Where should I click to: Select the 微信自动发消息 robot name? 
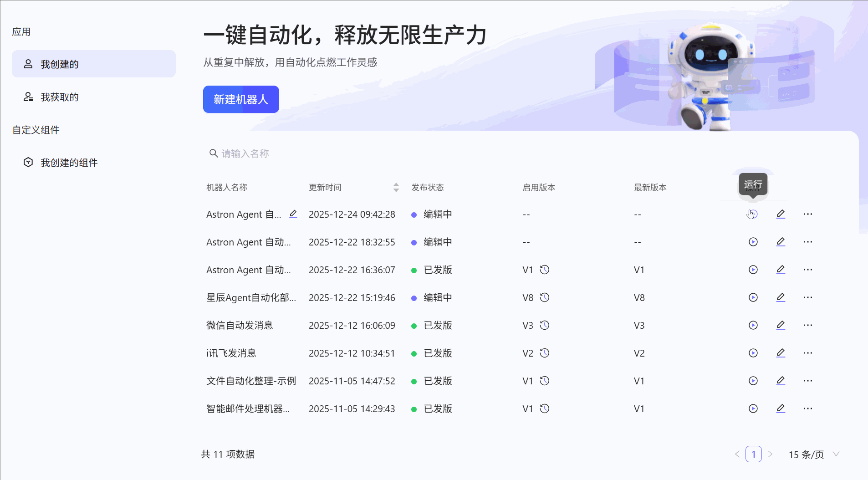240,325
